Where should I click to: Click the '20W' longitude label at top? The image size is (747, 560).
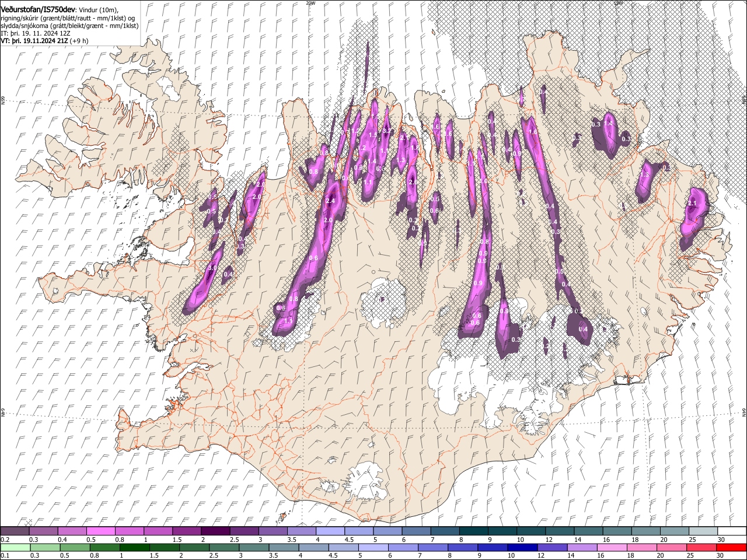(x=310, y=3)
